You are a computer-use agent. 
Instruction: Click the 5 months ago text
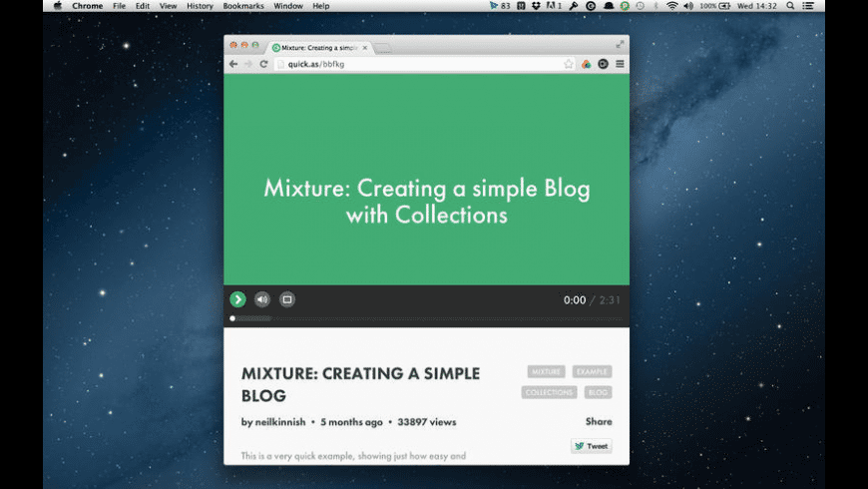click(351, 422)
